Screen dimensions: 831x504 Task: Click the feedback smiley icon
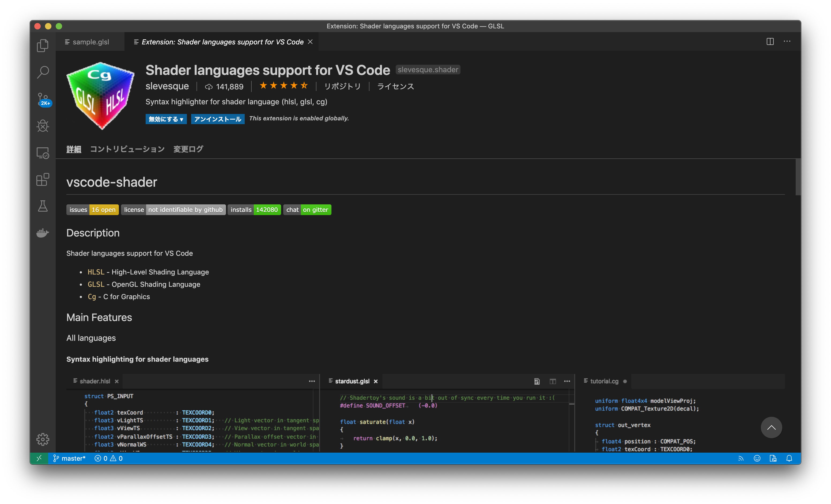tap(757, 458)
